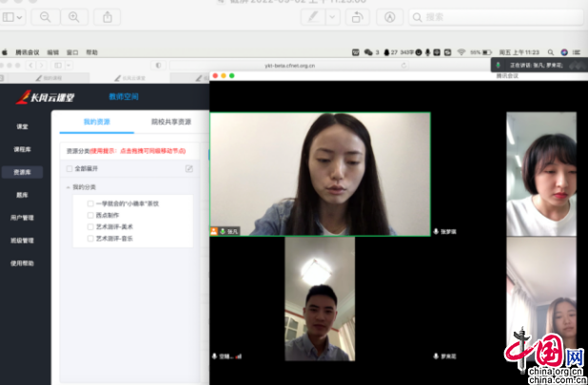Click the 长风云课堂 logo
The image size is (588, 385).
[49, 97]
